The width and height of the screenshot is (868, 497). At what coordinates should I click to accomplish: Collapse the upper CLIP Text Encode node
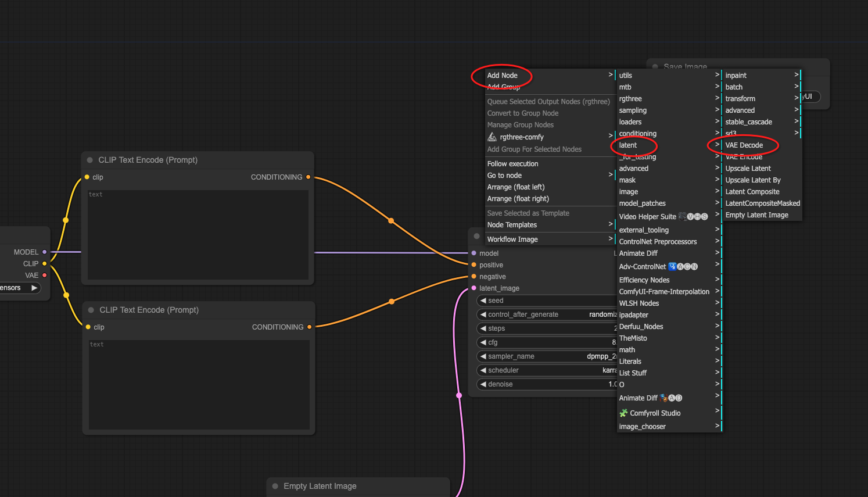pos(90,160)
